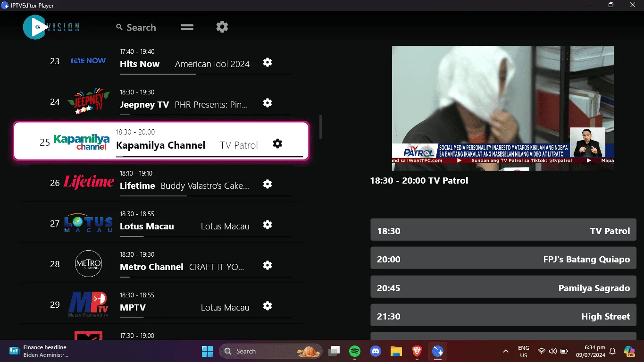Screen dimensions: 644x362
Task: Click the 18:10 - 19:10 time label
Action: (x=136, y=173)
